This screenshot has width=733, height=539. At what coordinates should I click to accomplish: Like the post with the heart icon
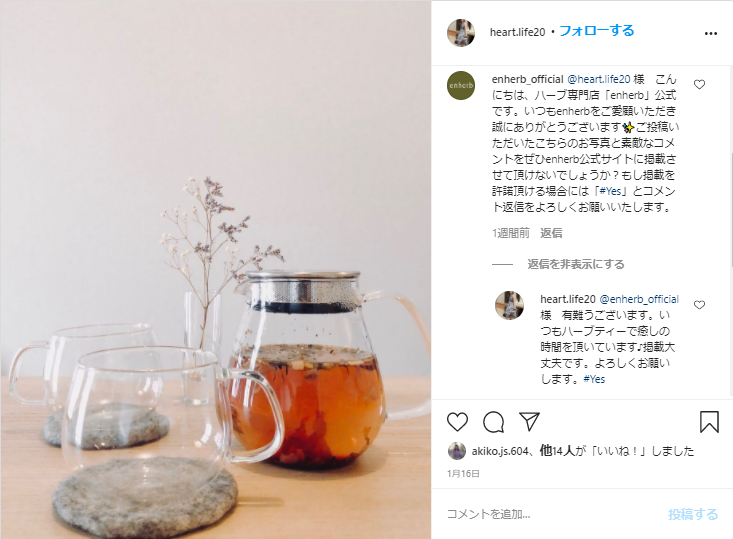(x=457, y=422)
